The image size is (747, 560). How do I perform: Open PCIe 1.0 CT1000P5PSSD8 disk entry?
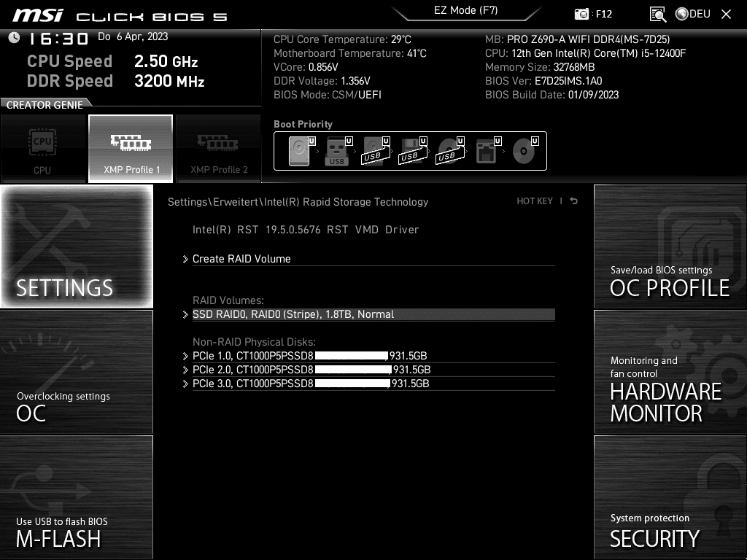(x=373, y=356)
